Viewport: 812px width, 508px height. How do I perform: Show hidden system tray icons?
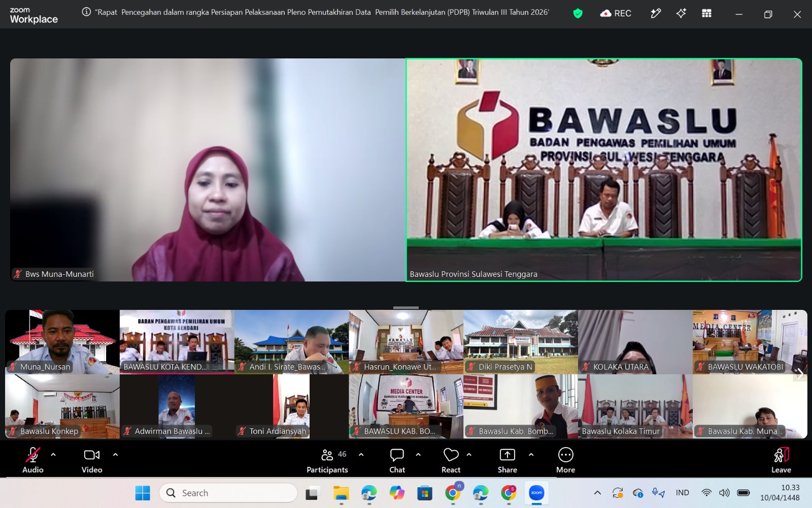597,493
